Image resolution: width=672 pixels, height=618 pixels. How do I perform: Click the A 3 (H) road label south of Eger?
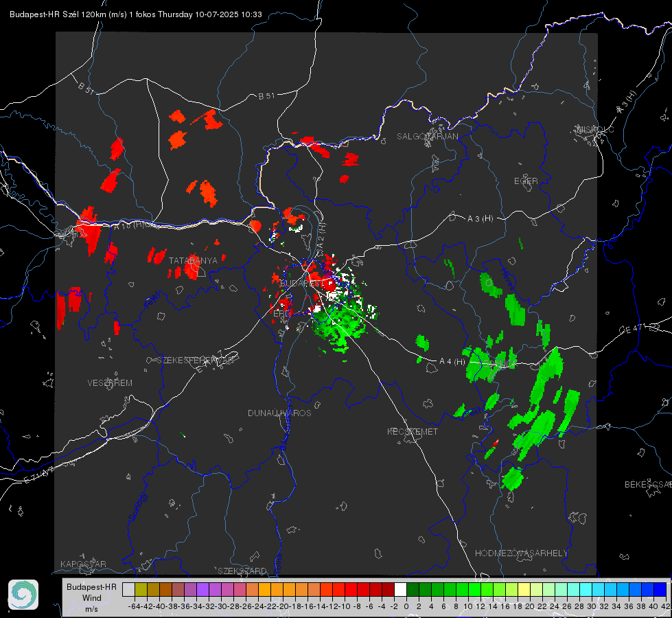[480, 219]
